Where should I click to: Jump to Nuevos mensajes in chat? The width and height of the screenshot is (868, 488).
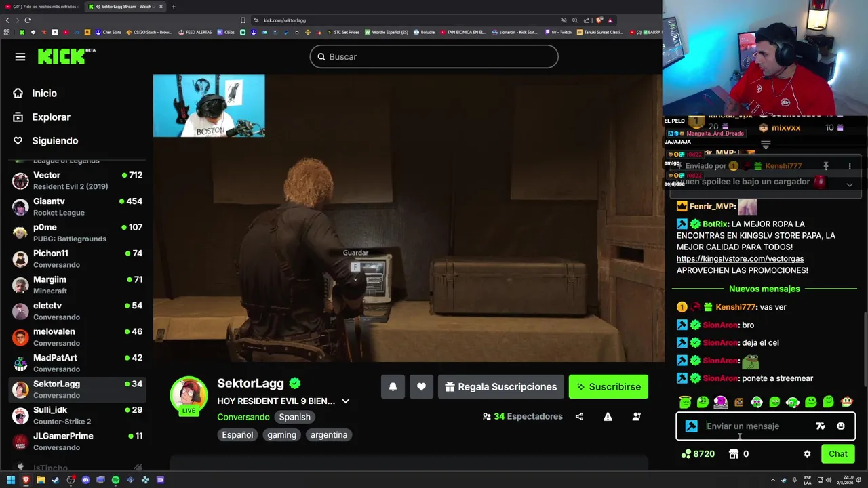(x=764, y=289)
